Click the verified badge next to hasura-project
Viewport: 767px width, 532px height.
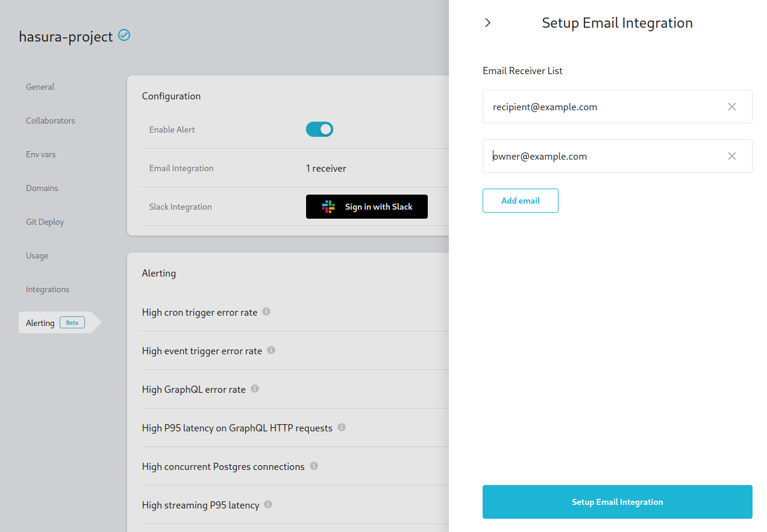[124, 36]
